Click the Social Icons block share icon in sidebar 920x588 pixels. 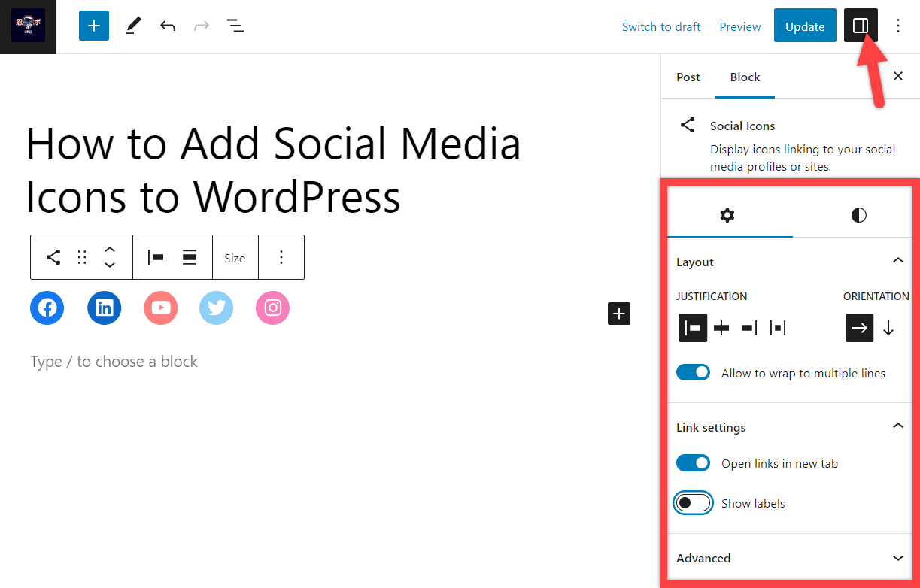[x=688, y=125]
